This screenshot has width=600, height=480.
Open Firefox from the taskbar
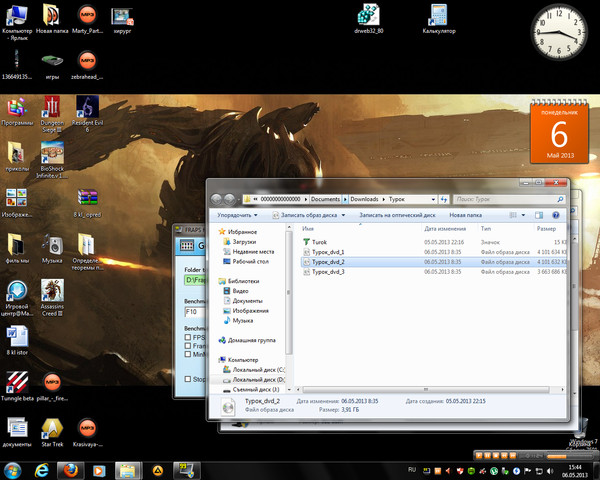click(70, 470)
